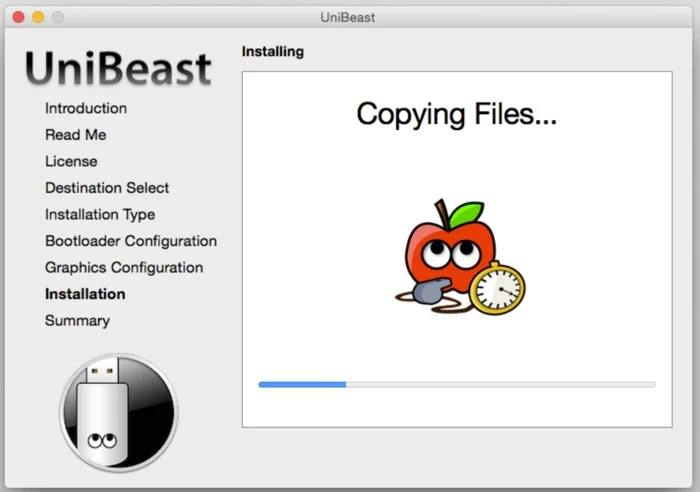The height and width of the screenshot is (492, 700).
Task: Click the Copying Files... status text
Action: coord(456,114)
